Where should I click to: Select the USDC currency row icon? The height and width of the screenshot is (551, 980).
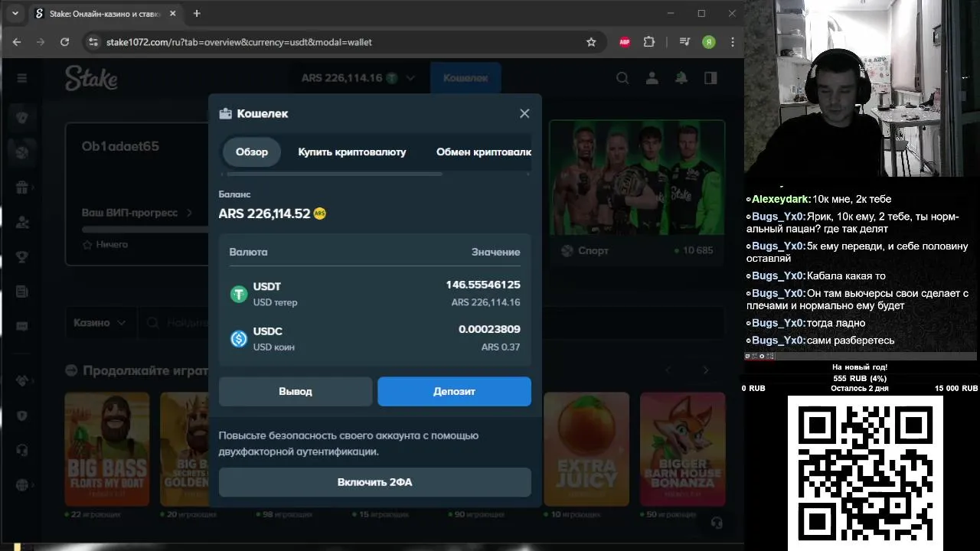click(x=239, y=338)
